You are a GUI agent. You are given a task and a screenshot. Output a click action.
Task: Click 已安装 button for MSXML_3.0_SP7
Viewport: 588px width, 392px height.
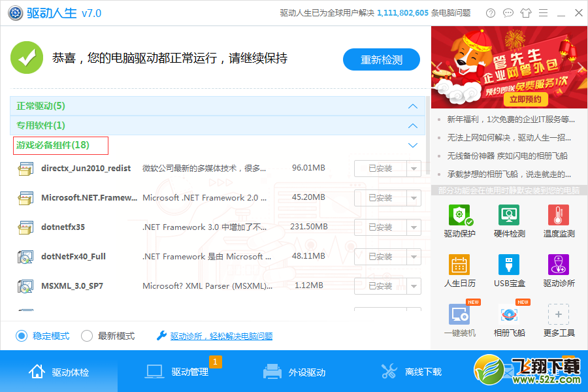point(380,286)
